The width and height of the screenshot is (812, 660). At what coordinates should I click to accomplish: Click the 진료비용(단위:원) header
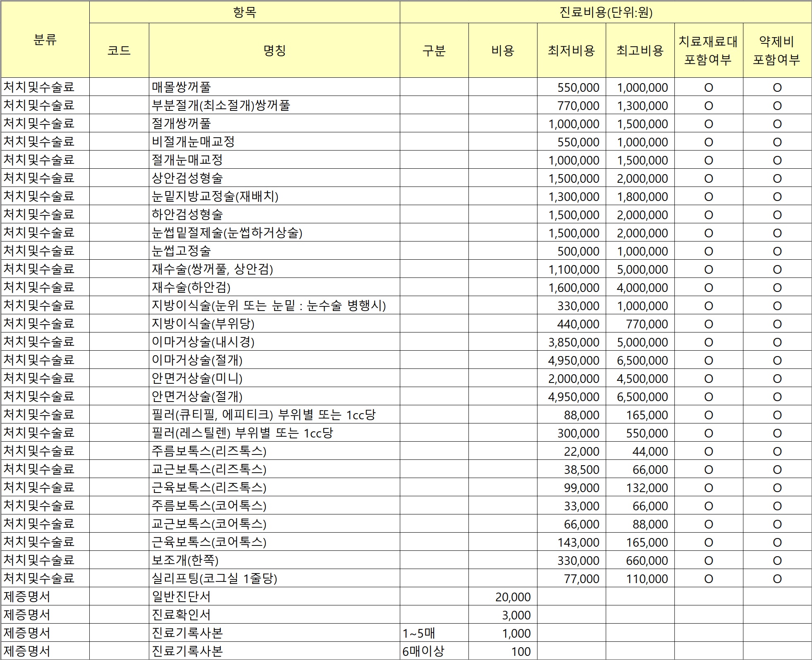pyautogui.click(x=606, y=12)
